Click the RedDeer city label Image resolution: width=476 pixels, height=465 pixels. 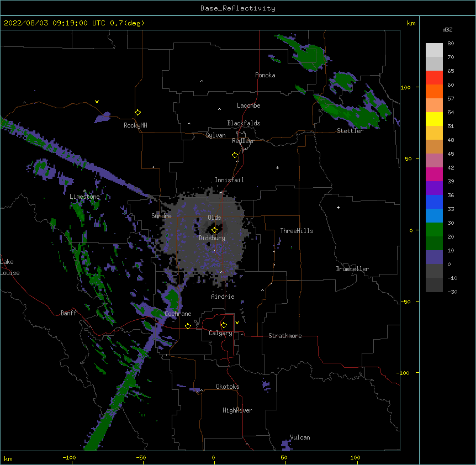243,141
